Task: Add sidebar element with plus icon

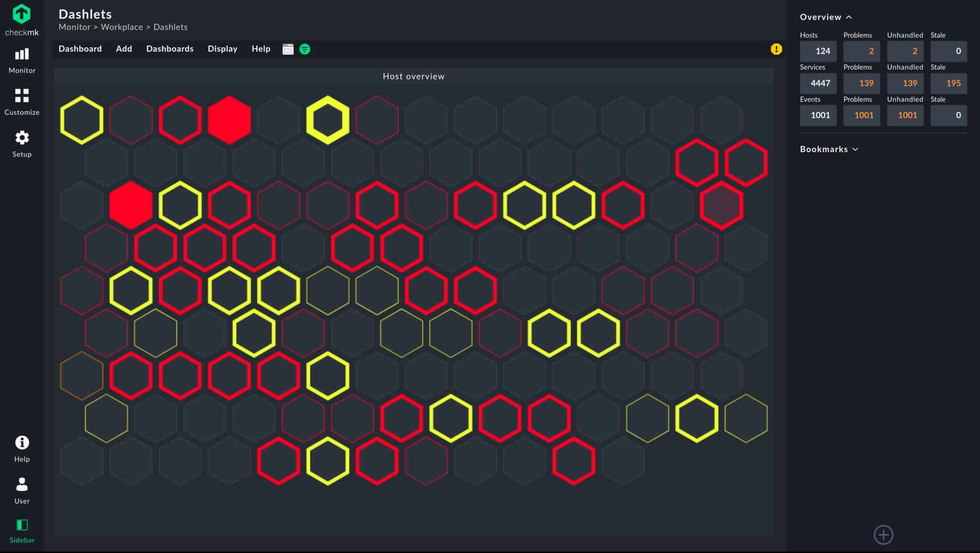Action: click(883, 535)
